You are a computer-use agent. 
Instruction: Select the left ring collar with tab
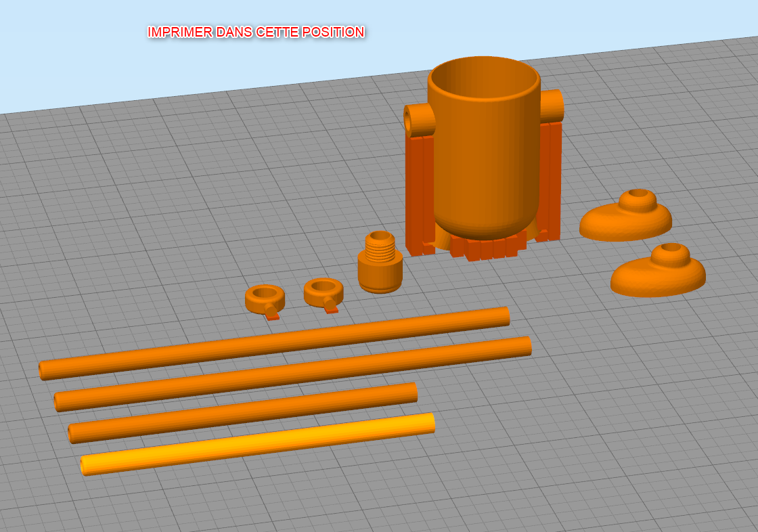265,301
